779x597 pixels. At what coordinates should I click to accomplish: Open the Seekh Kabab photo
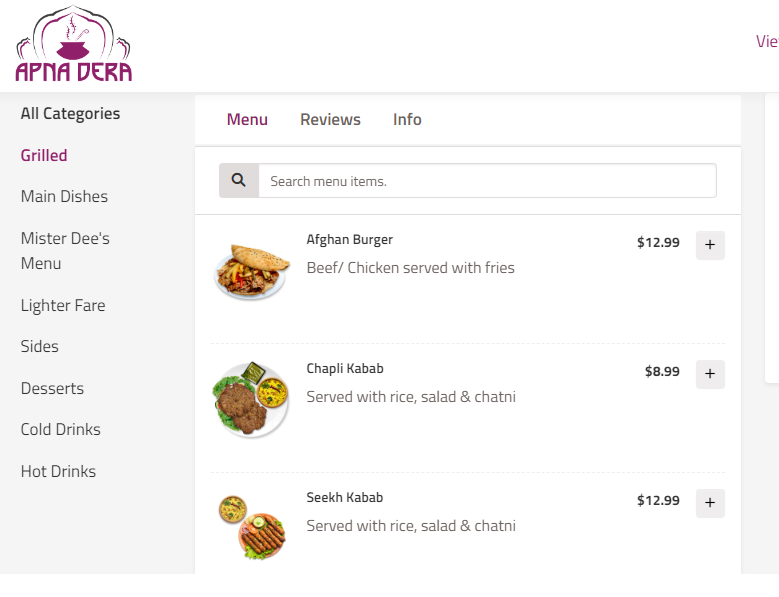tap(252, 527)
